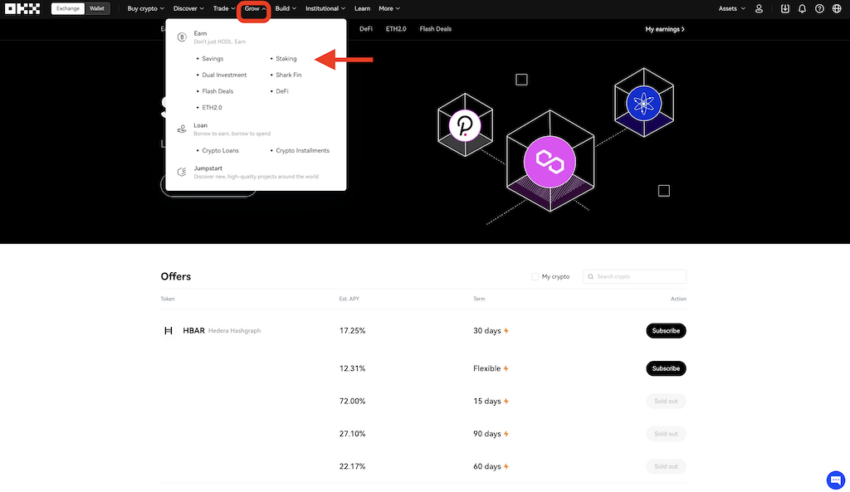Click the HBAR token icon
This screenshot has height=492, width=850.
pyautogui.click(x=168, y=331)
